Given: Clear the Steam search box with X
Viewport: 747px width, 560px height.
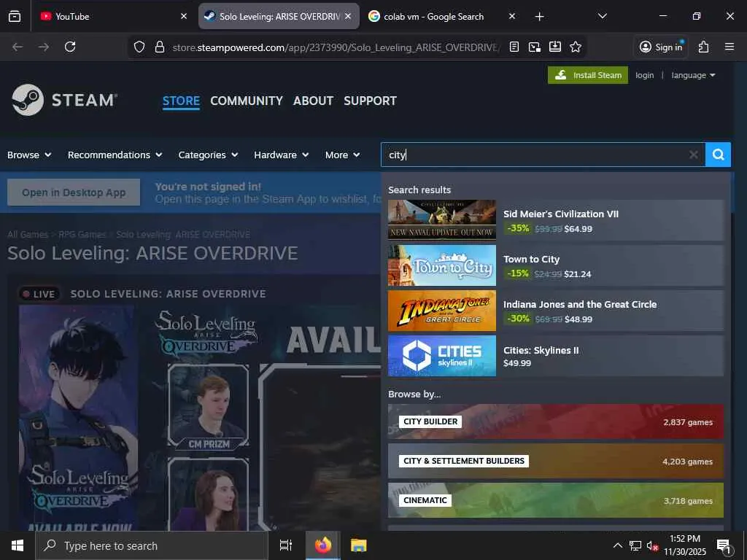Looking at the screenshot, I should 694,155.
